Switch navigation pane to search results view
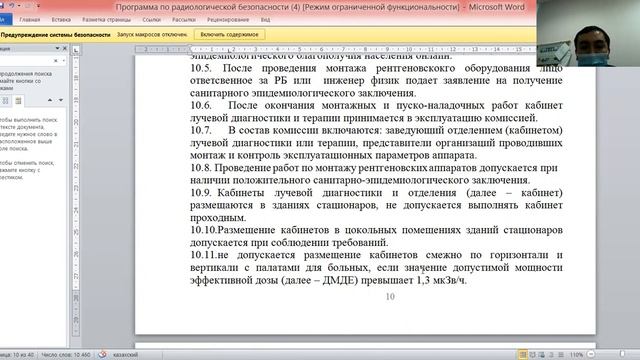The width and height of the screenshot is (640, 360). tap(18, 100)
